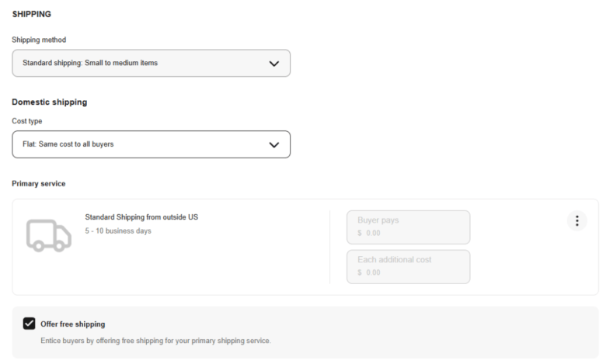Image resolution: width=606 pixels, height=364 pixels.
Task: Click the "Offer free shipping" label text
Action: (73, 324)
